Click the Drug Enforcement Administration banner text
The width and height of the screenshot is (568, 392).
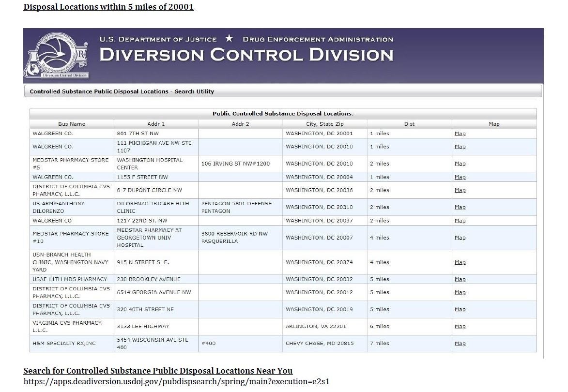tap(318, 39)
